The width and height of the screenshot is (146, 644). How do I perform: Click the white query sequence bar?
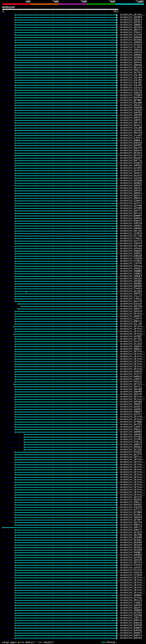(60, 9)
